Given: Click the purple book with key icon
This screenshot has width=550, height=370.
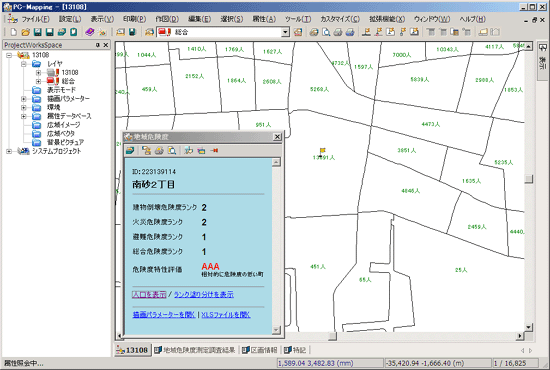Looking at the screenshot, I should pyautogui.click(x=90, y=32).
